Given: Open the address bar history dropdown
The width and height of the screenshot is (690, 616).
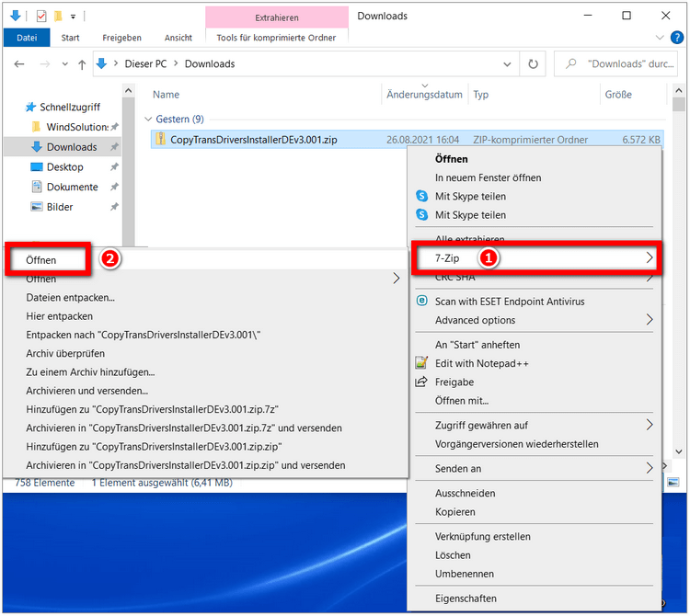Looking at the screenshot, I should pyautogui.click(x=507, y=64).
